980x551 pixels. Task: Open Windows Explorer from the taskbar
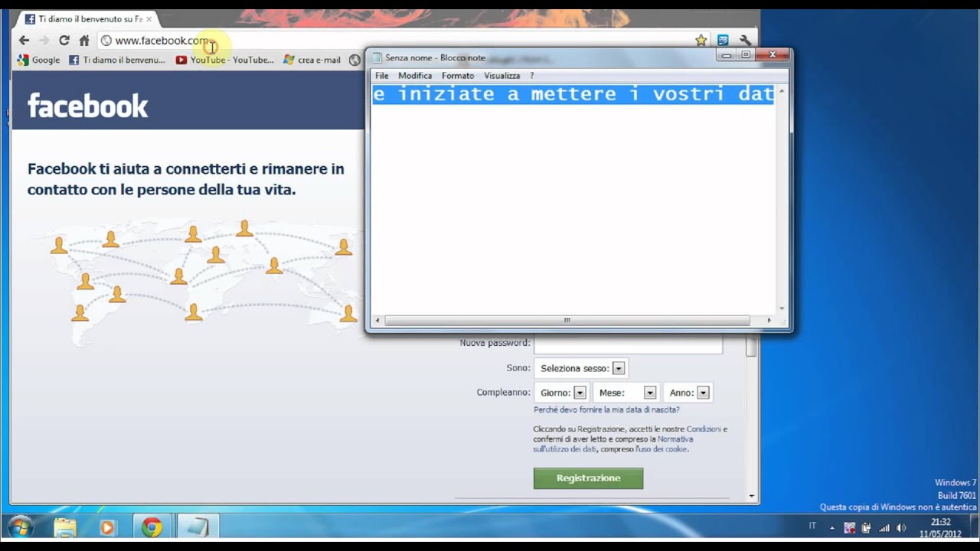pos(65,527)
